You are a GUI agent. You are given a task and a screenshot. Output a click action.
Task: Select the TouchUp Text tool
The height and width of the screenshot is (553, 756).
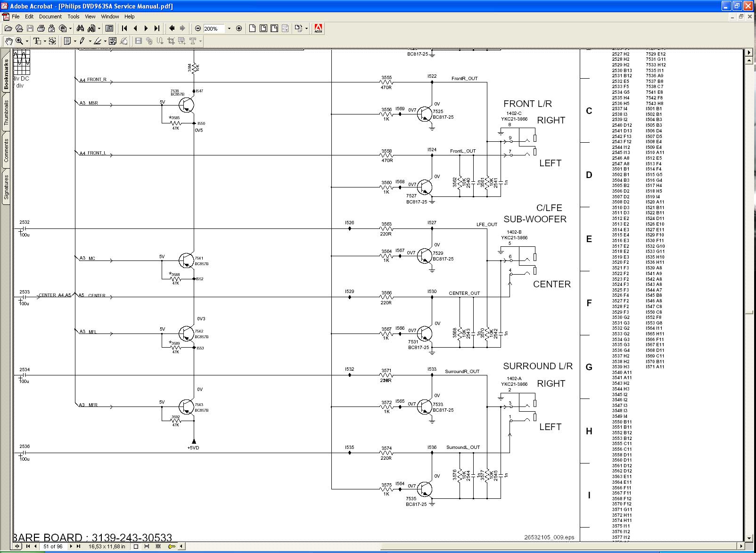(192, 41)
